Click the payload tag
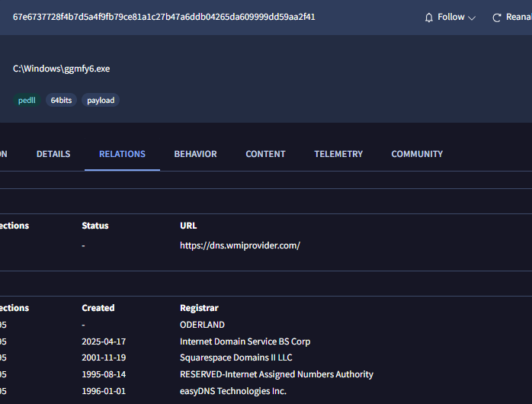This screenshot has height=404, width=532. coord(101,100)
